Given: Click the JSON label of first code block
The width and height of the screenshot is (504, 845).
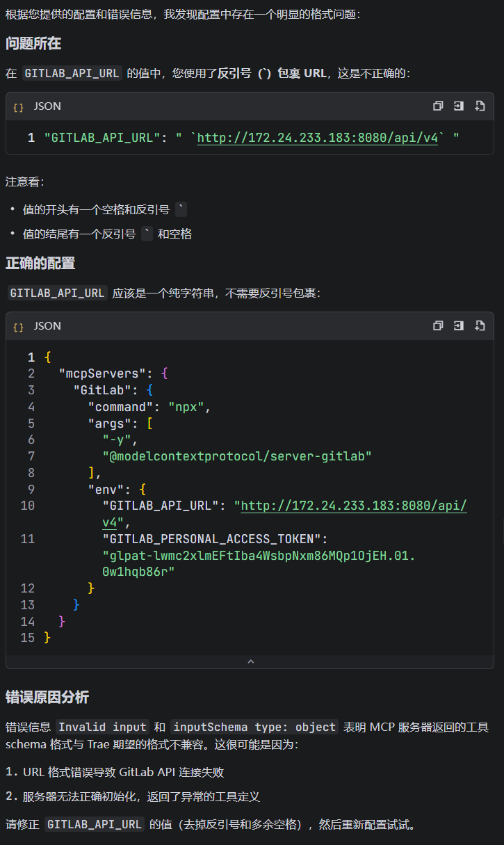Looking at the screenshot, I should click(x=47, y=106).
